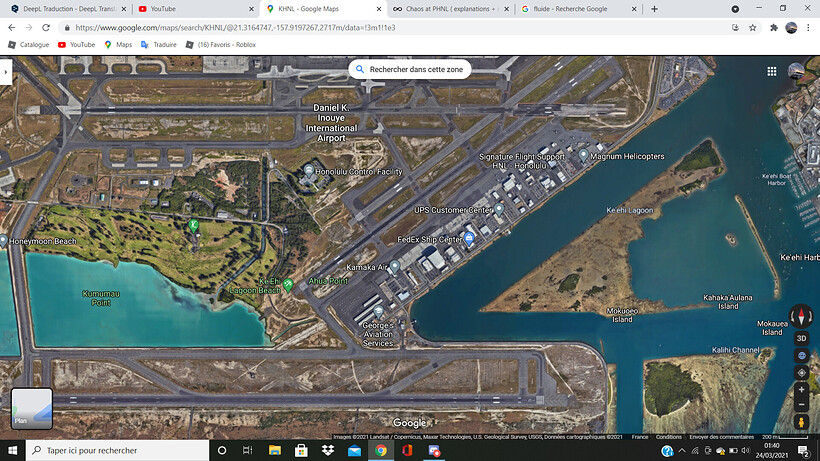Zoom out with the minus button
The height and width of the screenshot is (461, 820).
(801, 405)
